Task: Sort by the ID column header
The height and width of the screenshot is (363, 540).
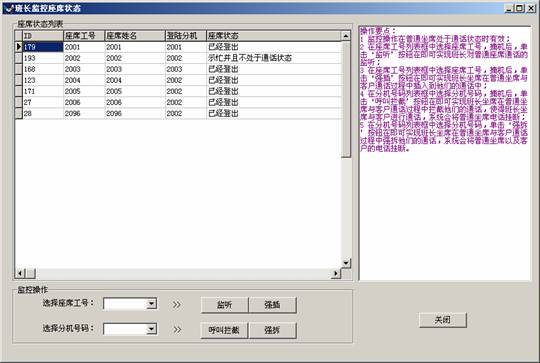Action: coord(43,36)
